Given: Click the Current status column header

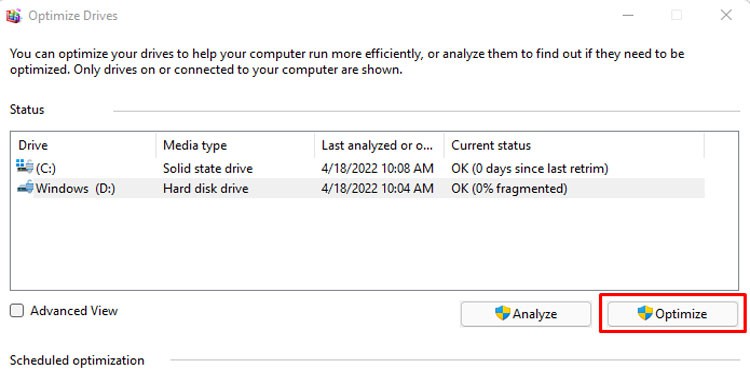Looking at the screenshot, I should [574, 145].
